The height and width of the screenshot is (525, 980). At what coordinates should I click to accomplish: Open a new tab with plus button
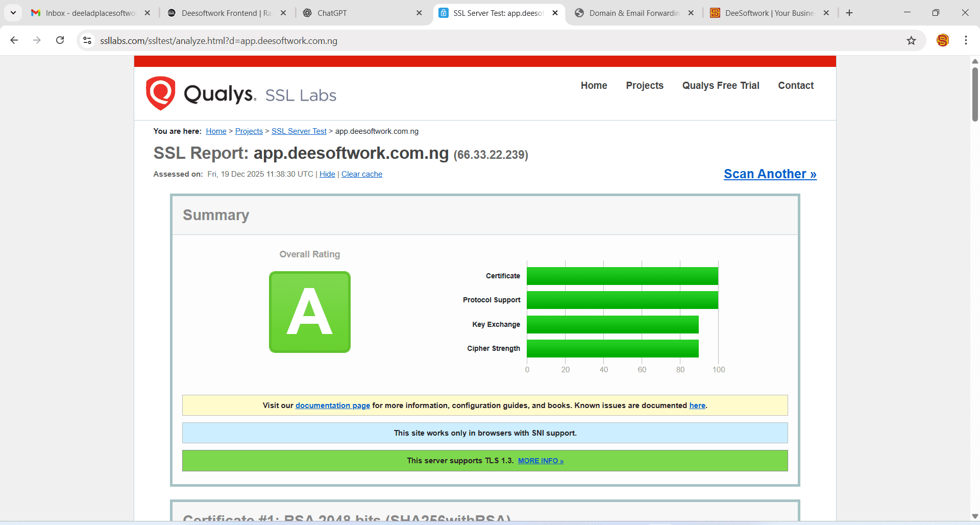tap(849, 13)
